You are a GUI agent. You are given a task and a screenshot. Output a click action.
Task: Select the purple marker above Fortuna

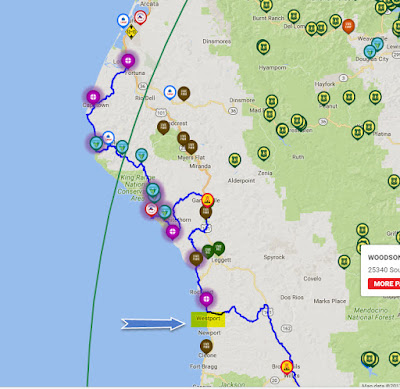pos(128,61)
